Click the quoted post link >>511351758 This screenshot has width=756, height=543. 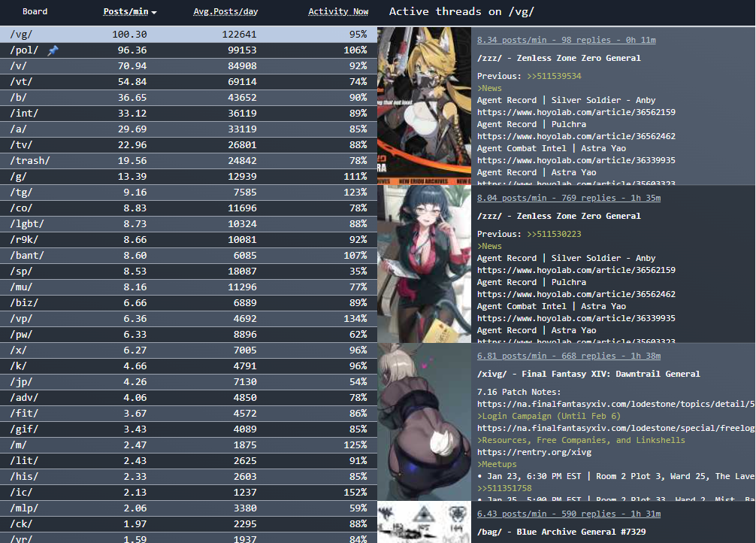[x=504, y=488]
